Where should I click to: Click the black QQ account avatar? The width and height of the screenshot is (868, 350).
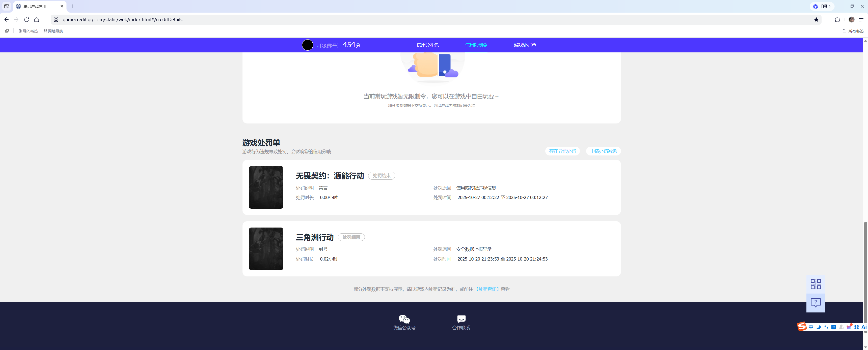pos(308,45)
